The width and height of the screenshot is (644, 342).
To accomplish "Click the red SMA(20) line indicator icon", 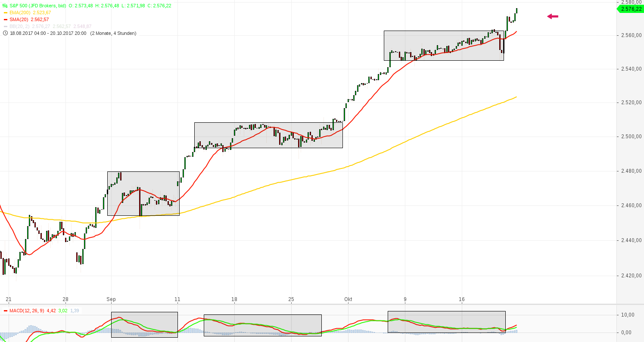I will point(5,19).
